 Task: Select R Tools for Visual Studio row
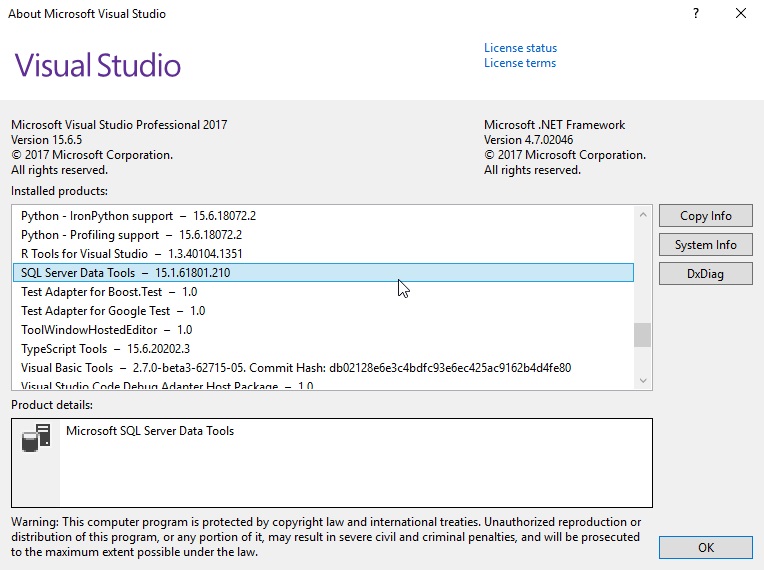click(324, 254)
